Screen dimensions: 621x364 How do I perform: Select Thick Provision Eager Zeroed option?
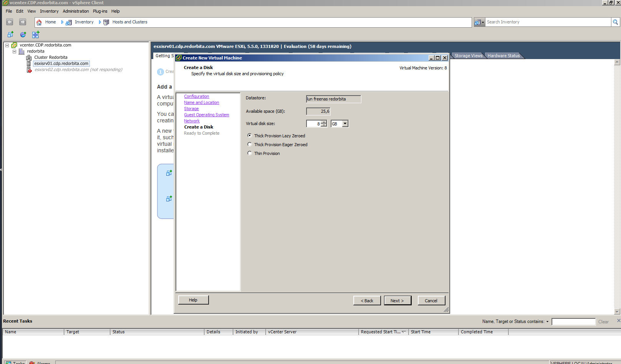click(250, 145)
